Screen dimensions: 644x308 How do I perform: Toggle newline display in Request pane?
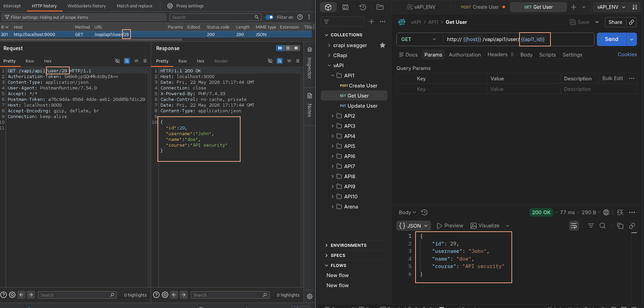(x=136, y=61)
